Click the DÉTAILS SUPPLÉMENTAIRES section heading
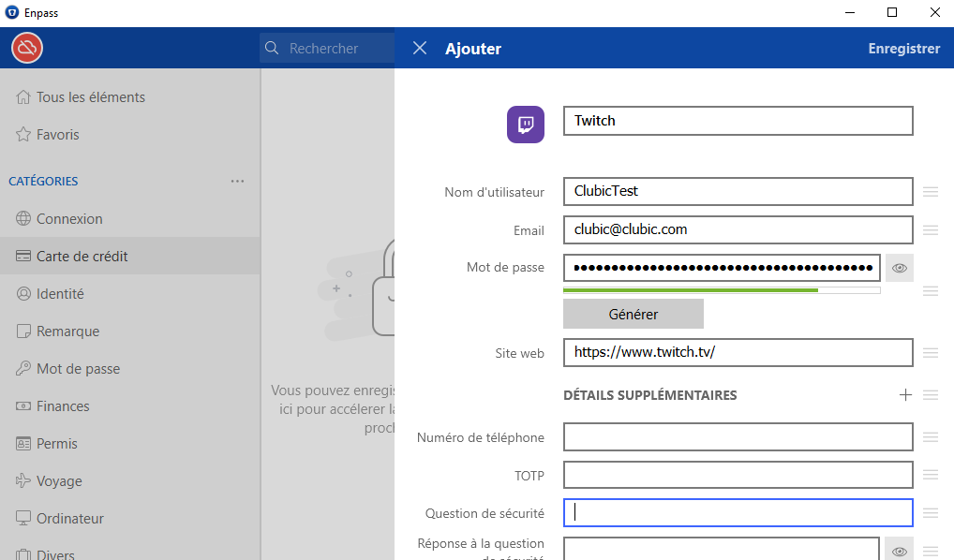Screen dimensions: 954x560 click(649, 395)
